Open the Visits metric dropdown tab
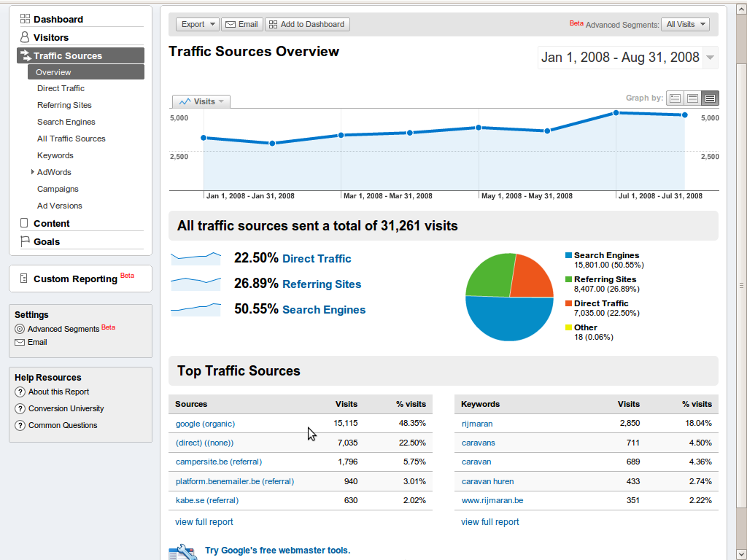The height and width of the screenshot is (560, 747). point(201,101)
